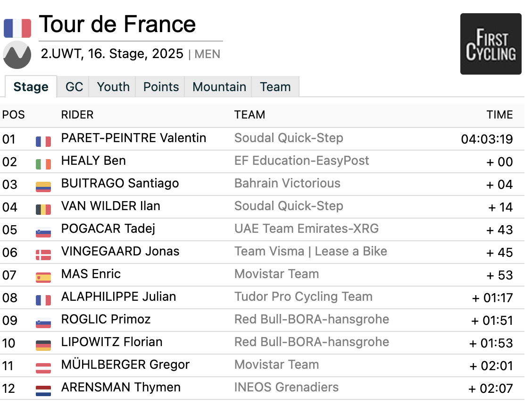
Task: Click the Belgian flag beside VAN WILDER Ilan
Action: click(x=43, y=210)
